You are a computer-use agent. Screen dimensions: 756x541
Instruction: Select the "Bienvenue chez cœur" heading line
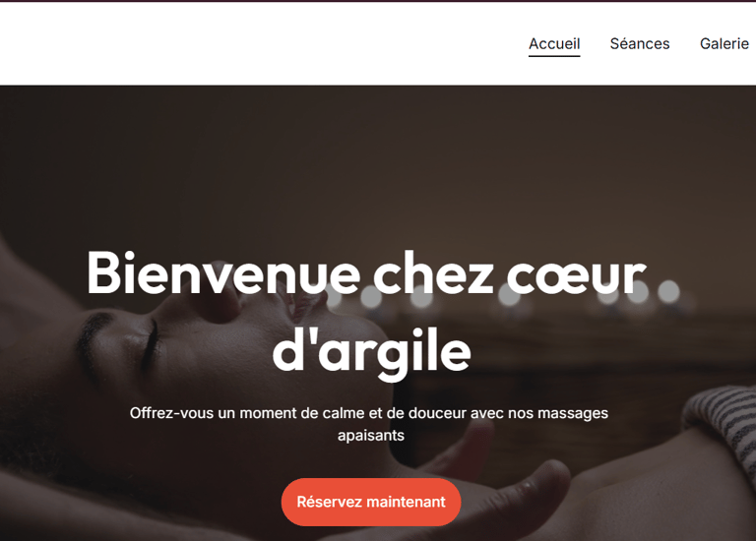point(366,273)
